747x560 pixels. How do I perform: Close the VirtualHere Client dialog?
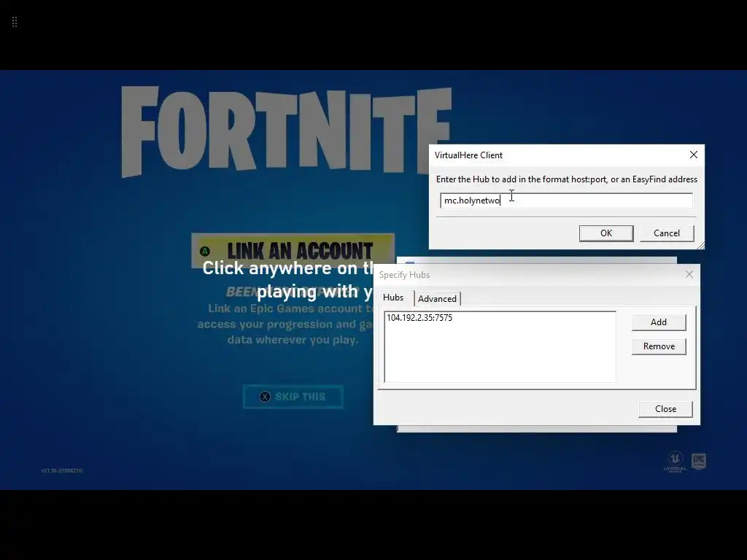[694, 155]
